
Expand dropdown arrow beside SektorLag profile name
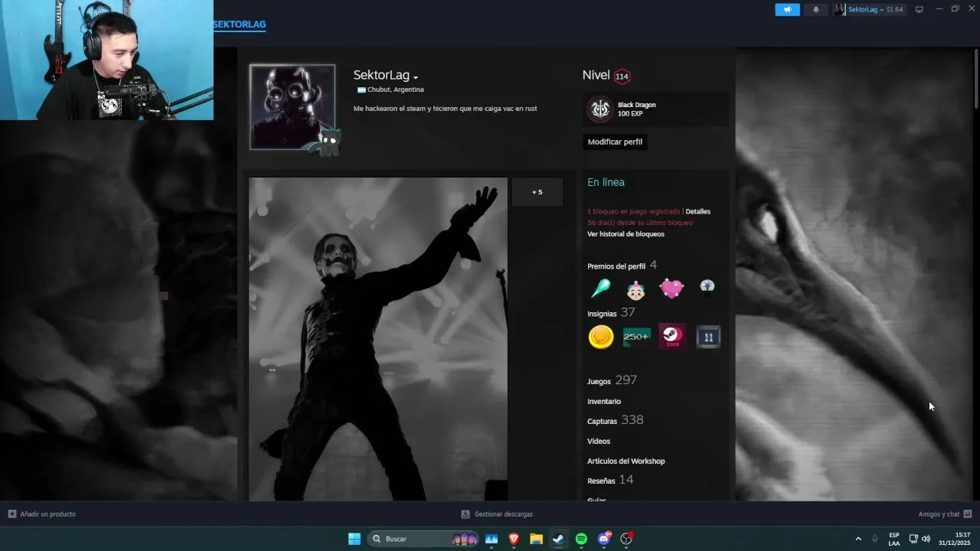(416, 77)
